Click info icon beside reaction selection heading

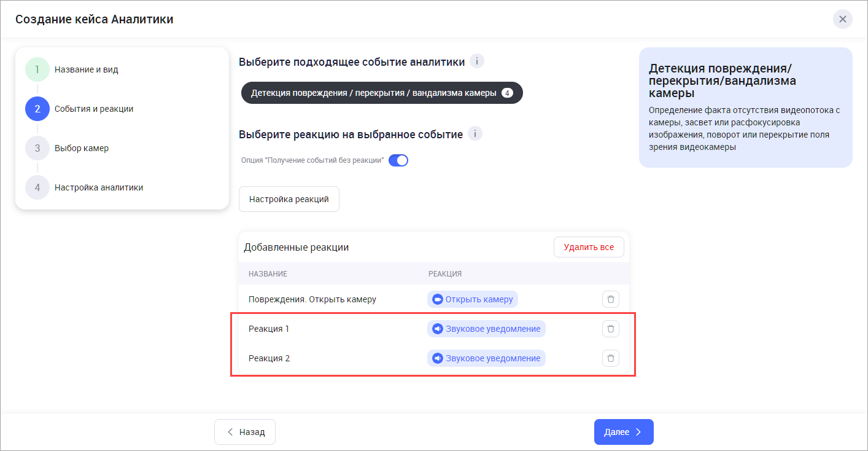click(x=475, y=134)
